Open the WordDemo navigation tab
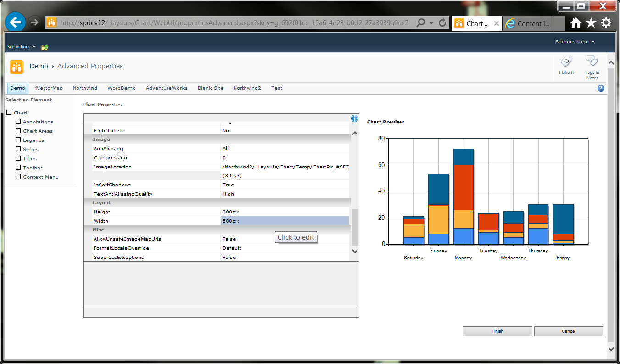This screenshot has width=620, height=364. pyautogui.click(x=122, y=88)
